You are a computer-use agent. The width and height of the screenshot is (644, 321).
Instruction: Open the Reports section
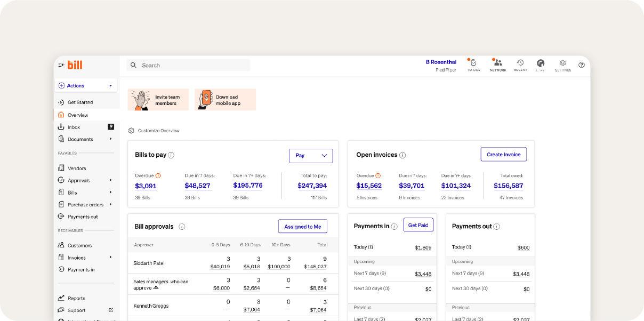(x=75, y=298)
